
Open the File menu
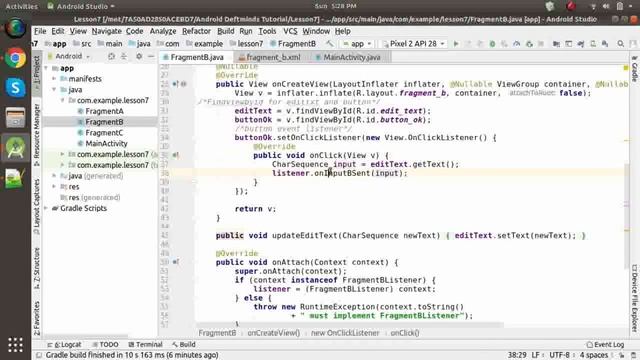click(40, 31)
